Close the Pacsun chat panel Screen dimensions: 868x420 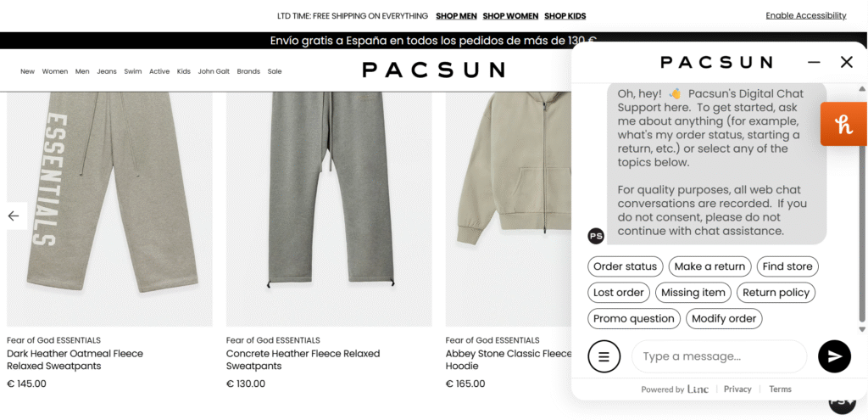(x=846, y=62)
